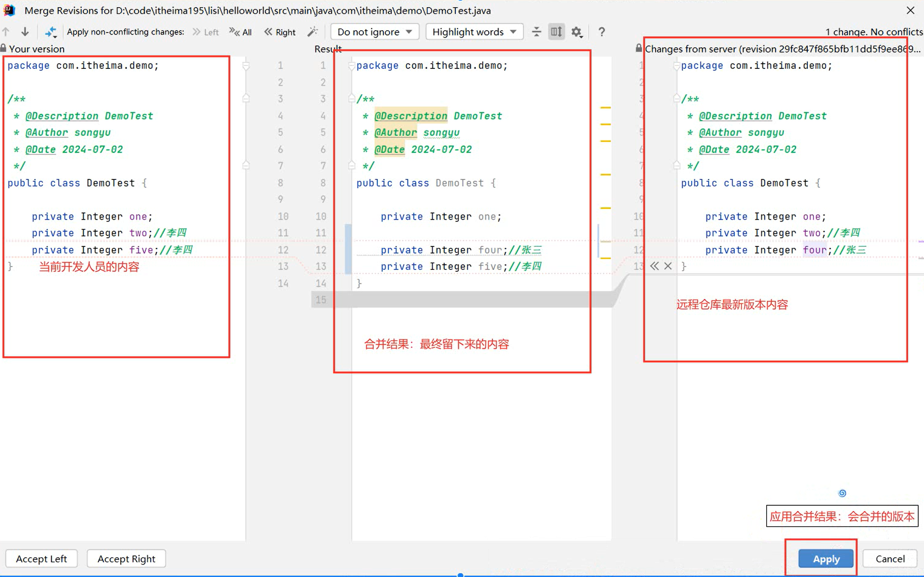Click the Accept Right button
The height and width of the screenshot is (577, 924).
[126, 558]
